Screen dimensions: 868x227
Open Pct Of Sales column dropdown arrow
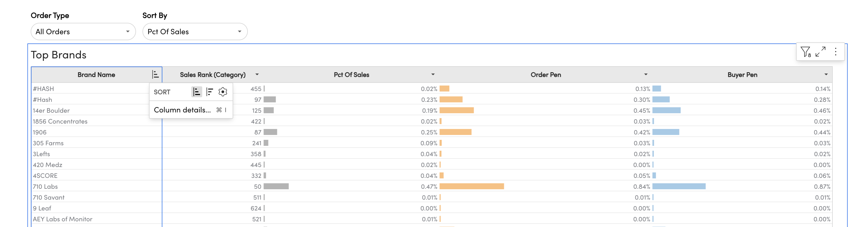(x=433, y=75)
